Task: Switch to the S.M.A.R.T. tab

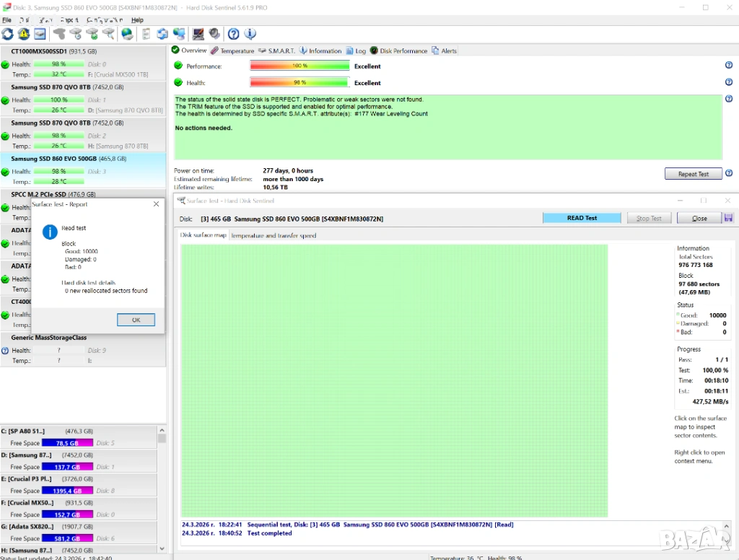Action: tap(277, 51)
